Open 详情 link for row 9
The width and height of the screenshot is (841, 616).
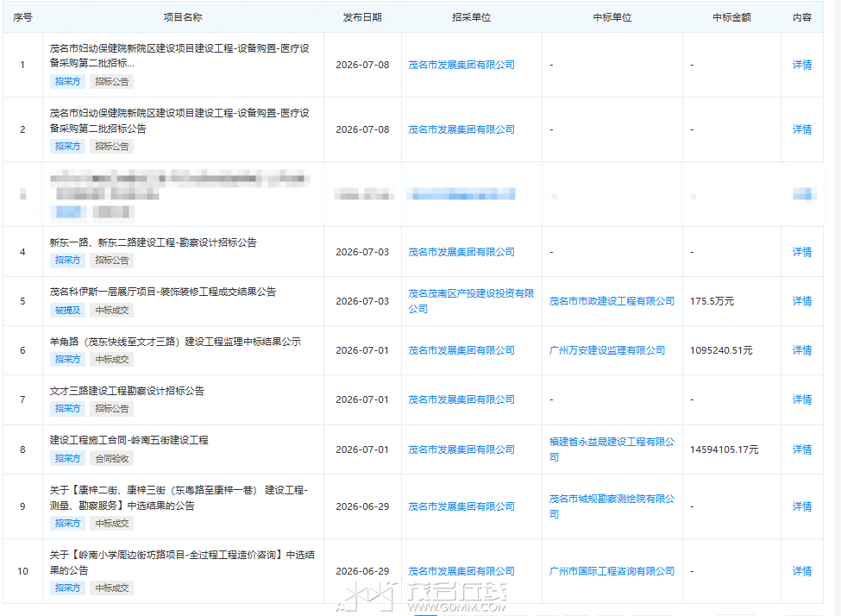(x=802, y=506)
